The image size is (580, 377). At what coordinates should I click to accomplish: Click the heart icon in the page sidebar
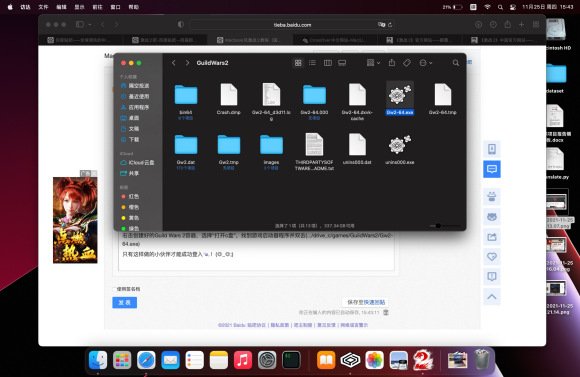coord(492,256)
